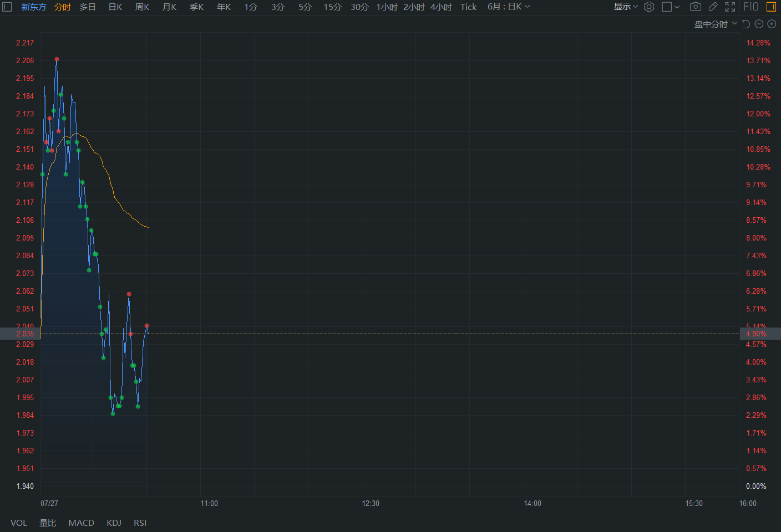Click the 1.940 baseline price label
The width and height of the screenshot is (781, 532).
pos(25,486)
